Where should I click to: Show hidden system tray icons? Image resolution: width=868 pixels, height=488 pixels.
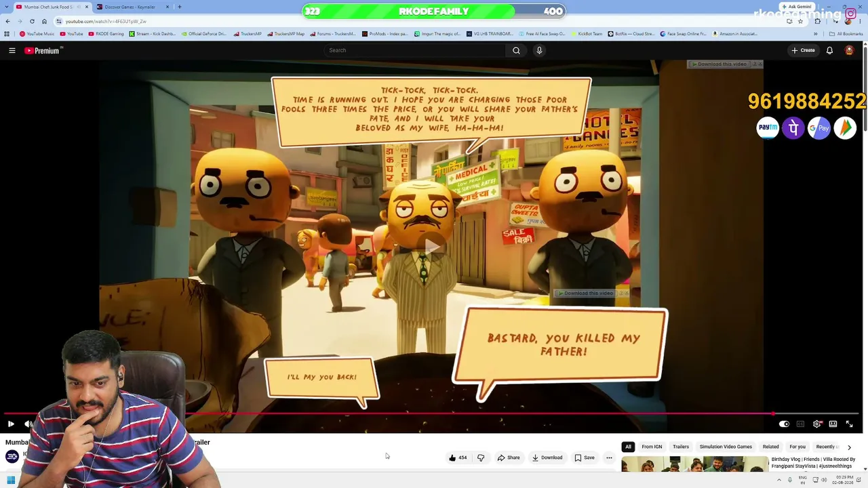[x=778, y=480]
